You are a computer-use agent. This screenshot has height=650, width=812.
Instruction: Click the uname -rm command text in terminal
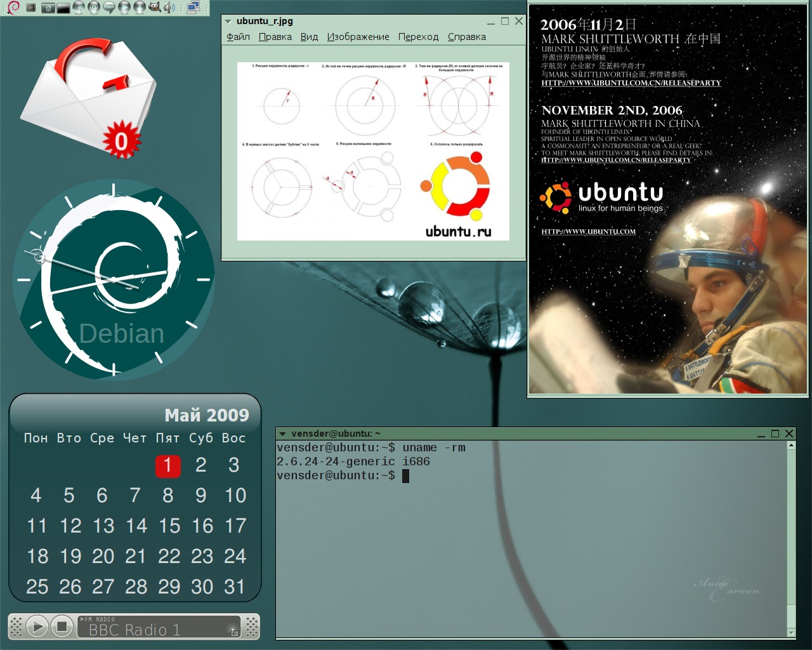[x=434, y=448]
